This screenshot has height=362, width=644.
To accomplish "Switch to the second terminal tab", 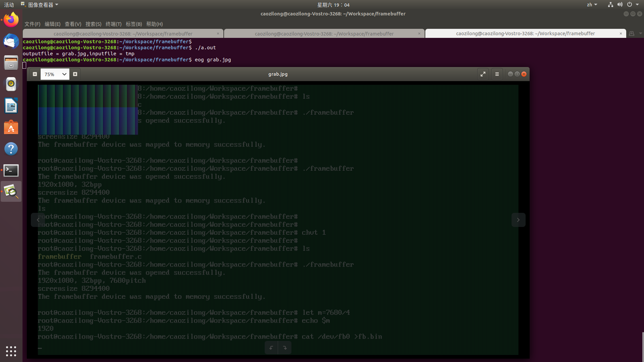I will pyautogui.click(x=324, y=34).
